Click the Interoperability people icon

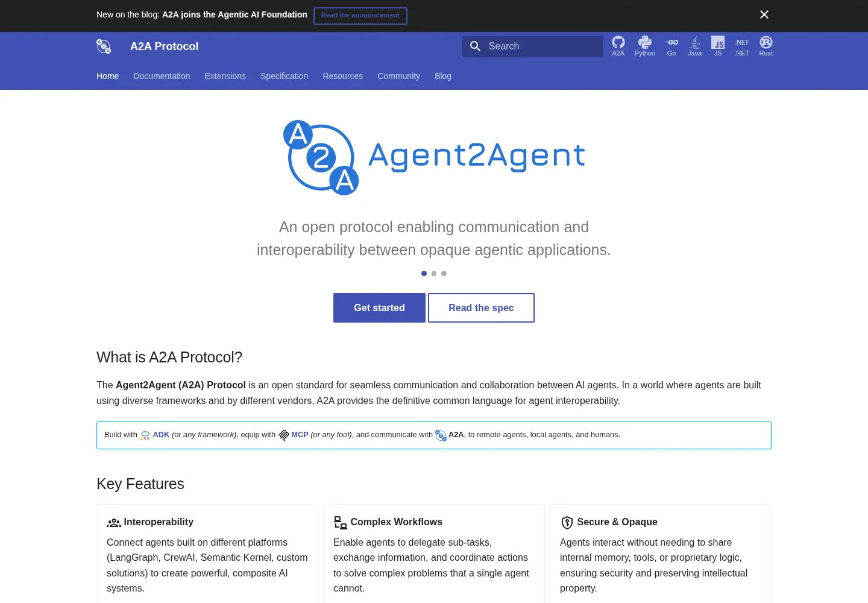tap(114, 523)
